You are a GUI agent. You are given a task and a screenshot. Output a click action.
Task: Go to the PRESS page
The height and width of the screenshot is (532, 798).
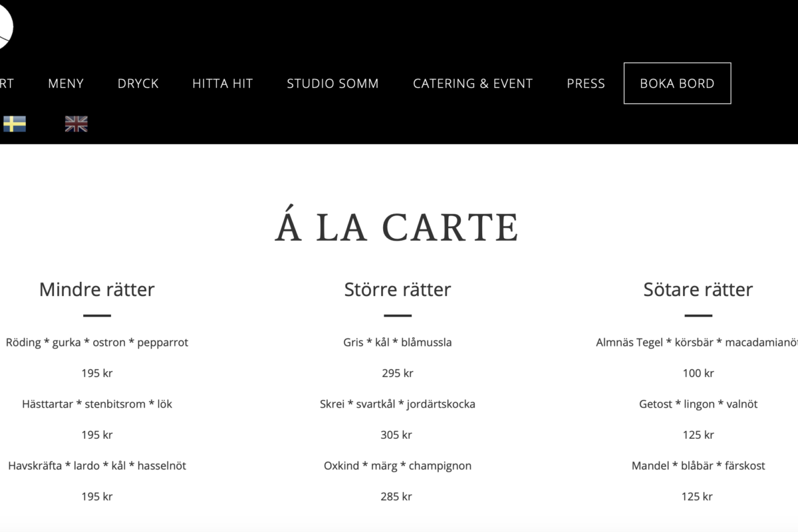pos(586,84)
